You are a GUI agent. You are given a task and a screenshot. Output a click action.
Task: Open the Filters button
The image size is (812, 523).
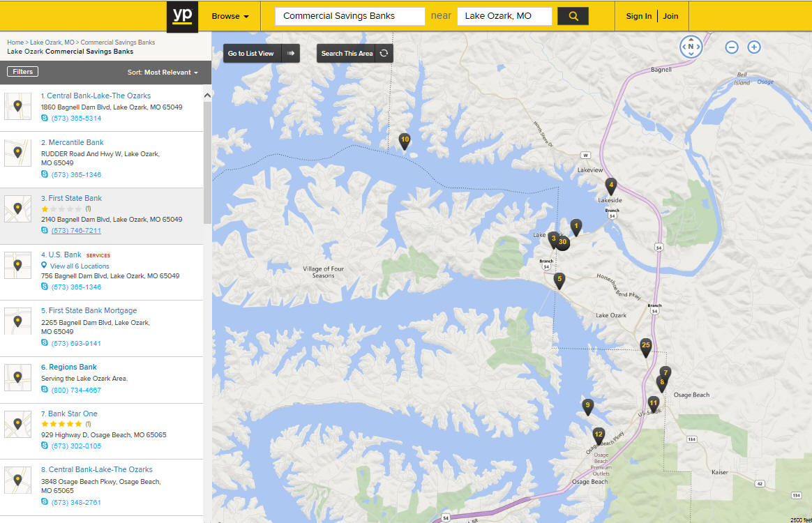(23, 72)
